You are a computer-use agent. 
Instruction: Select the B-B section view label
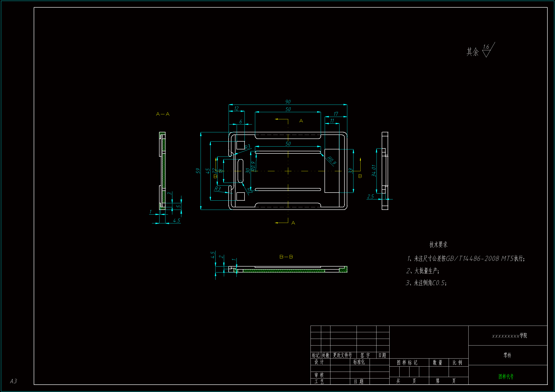pos(286,257)
